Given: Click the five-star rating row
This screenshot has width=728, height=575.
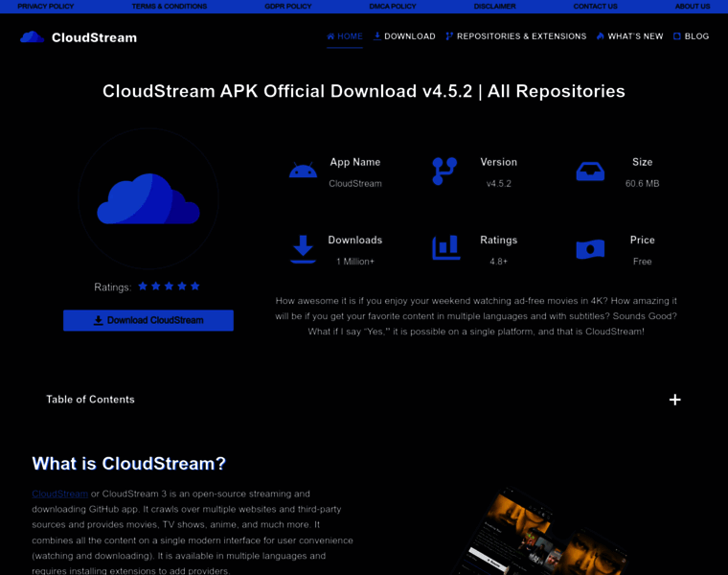Looking at the screenshot, I should [169, 287].
